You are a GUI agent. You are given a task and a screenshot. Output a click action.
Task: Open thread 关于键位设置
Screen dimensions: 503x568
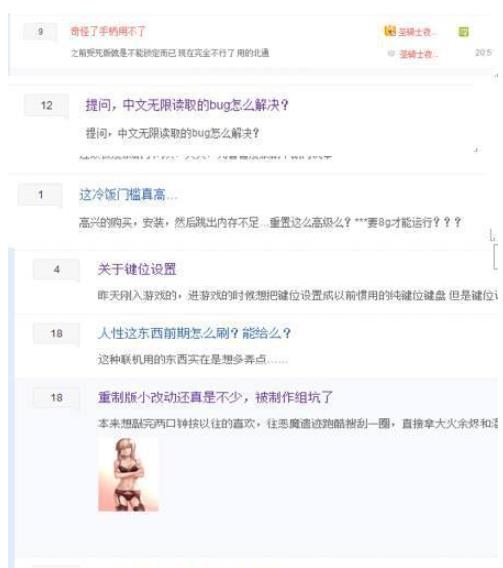click(x=137, y=270)
